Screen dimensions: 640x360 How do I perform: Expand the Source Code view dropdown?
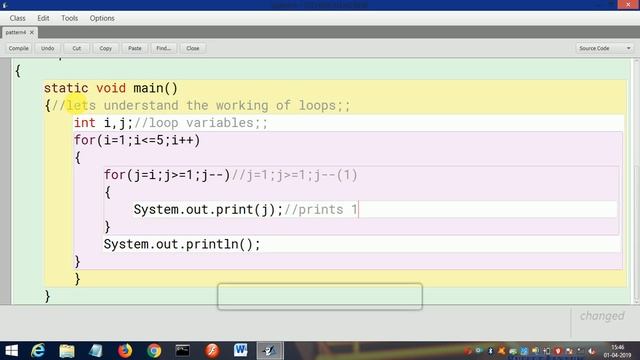605,48
